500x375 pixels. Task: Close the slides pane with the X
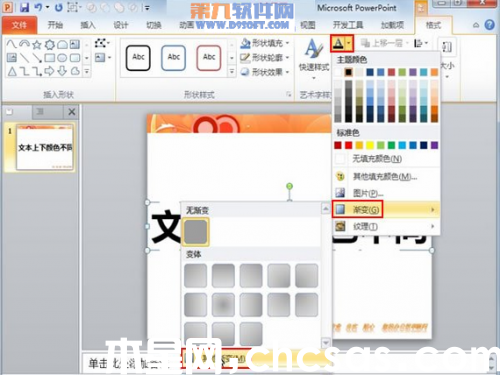click(x=72, y=112)
